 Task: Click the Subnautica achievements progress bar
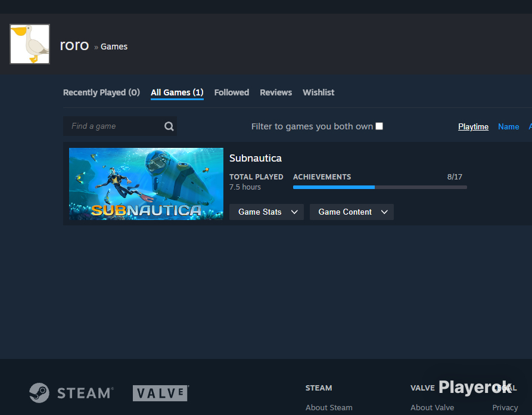[x=380, y=187]
